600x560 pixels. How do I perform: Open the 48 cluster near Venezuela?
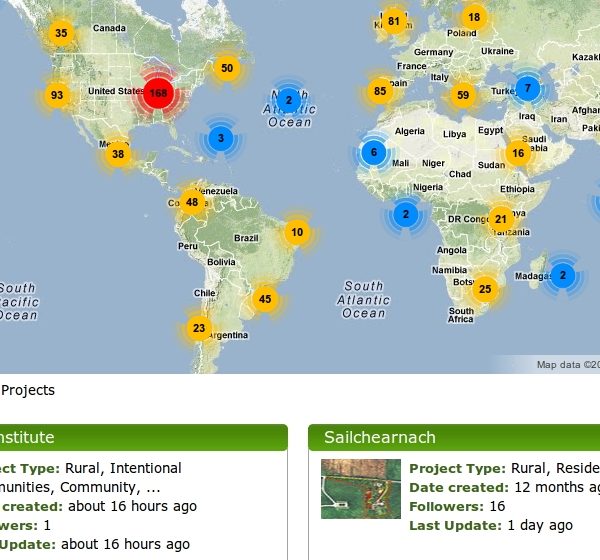pos(192,202)
